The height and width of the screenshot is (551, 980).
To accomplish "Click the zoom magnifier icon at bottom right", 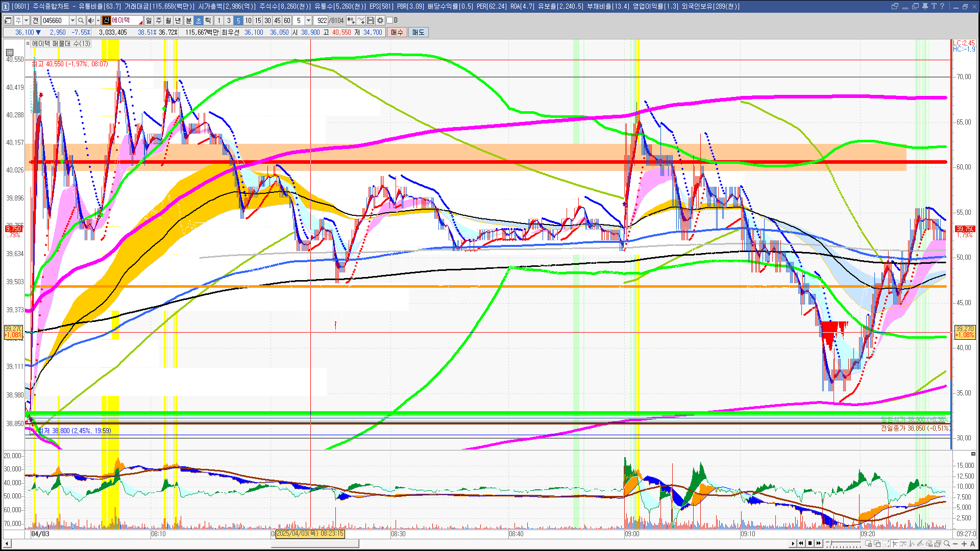I will point(947,544).
